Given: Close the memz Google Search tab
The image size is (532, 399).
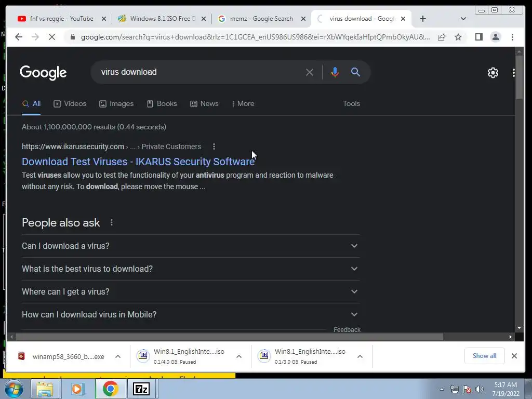Looking at the screenshot, I should (x=303, y=19).
